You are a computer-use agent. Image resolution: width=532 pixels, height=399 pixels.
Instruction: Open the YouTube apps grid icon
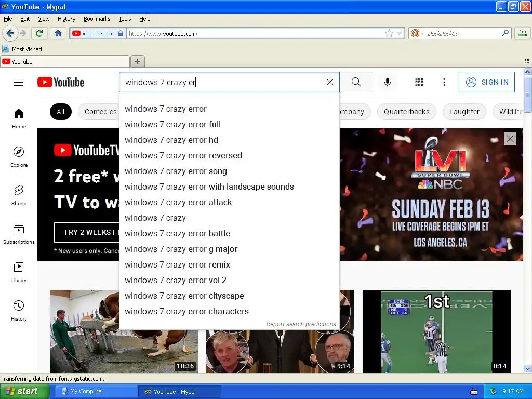click(419, 82)
